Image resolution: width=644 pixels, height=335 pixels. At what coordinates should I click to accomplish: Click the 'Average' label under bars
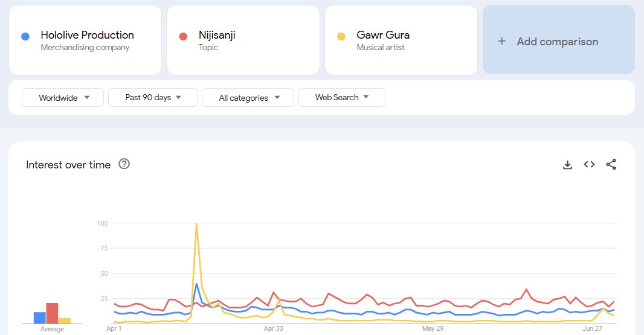[x=52, y=329]
